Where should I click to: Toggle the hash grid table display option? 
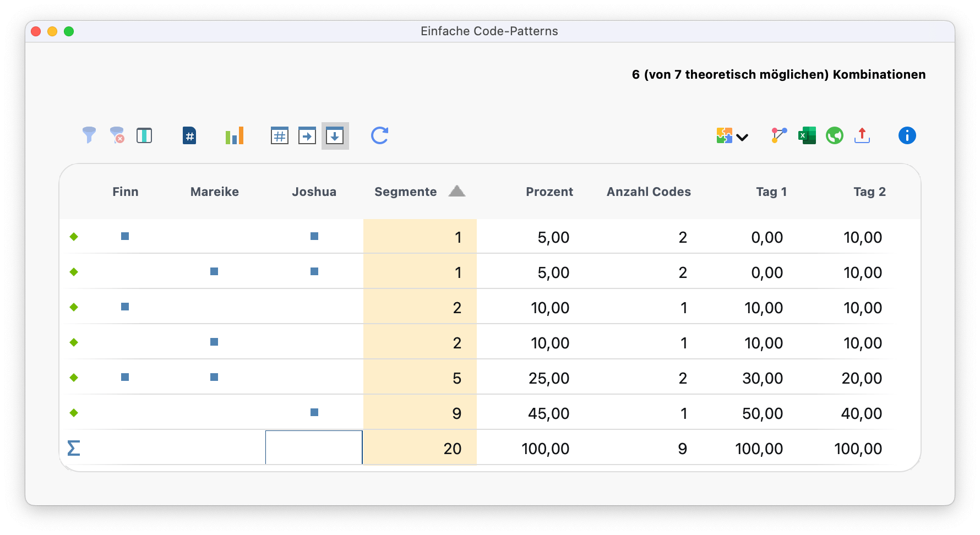pyautogui.click(x=280, y=135)
